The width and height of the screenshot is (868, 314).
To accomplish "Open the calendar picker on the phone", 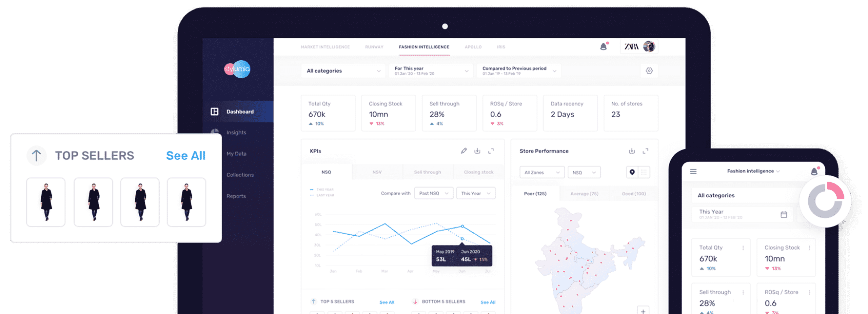I will [784, 215].
